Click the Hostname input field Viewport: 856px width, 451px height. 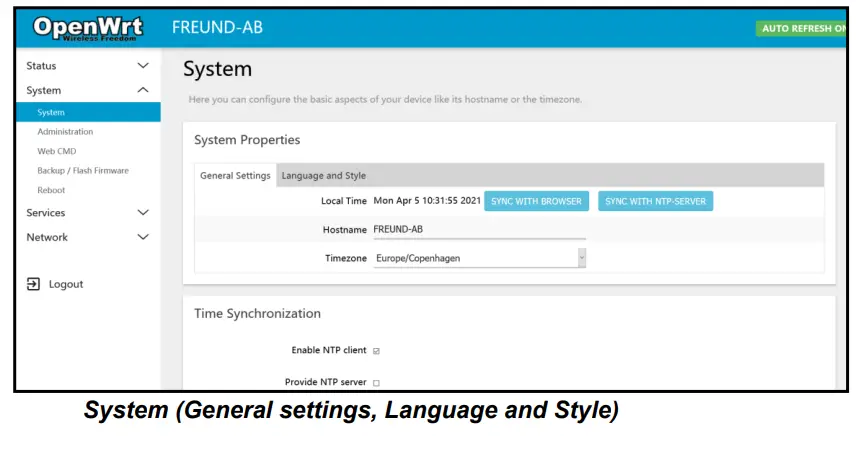point(478,230)
